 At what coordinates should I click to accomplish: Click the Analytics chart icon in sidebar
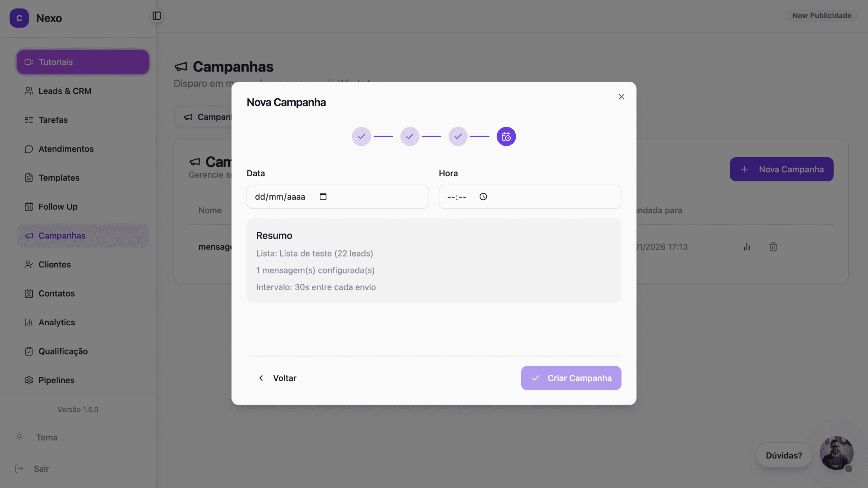click(x=29, y=322)
